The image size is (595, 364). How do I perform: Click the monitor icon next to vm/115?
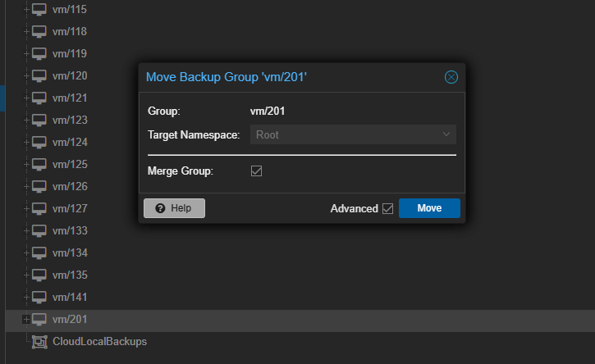(x=39, y=10)
